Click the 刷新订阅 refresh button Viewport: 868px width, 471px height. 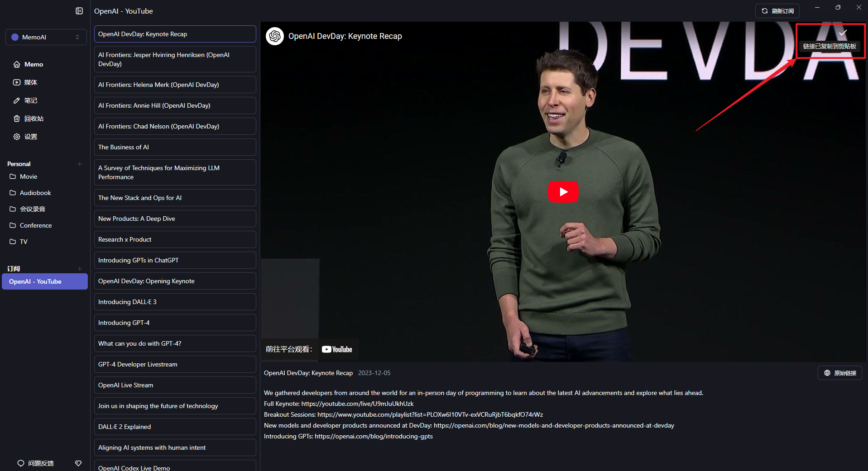tap(777, 11)
